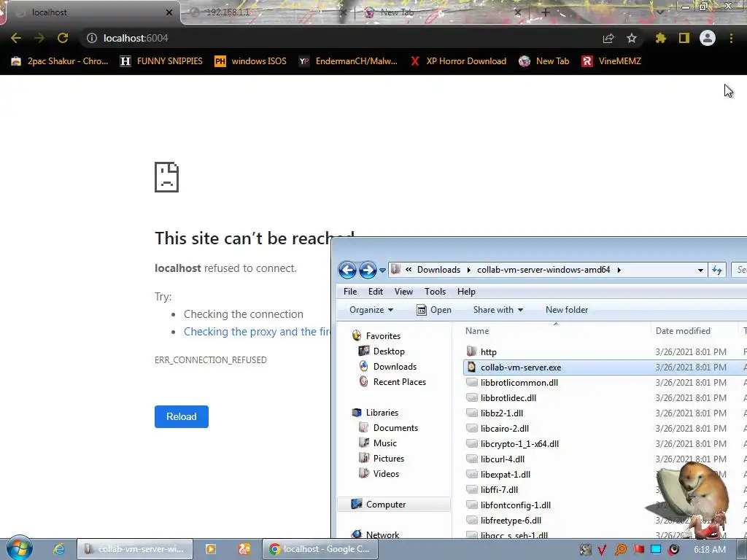Open Chrome profile avatar

707,38
